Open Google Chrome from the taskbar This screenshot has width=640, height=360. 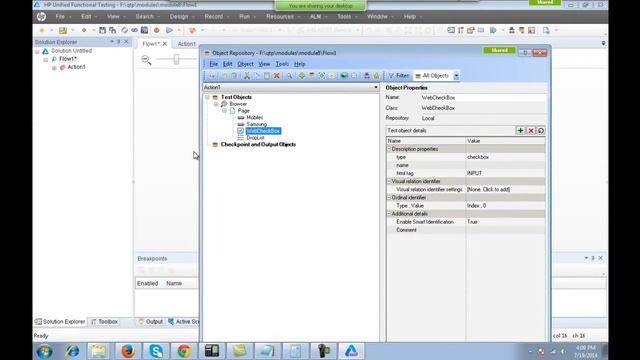(184, 351)
